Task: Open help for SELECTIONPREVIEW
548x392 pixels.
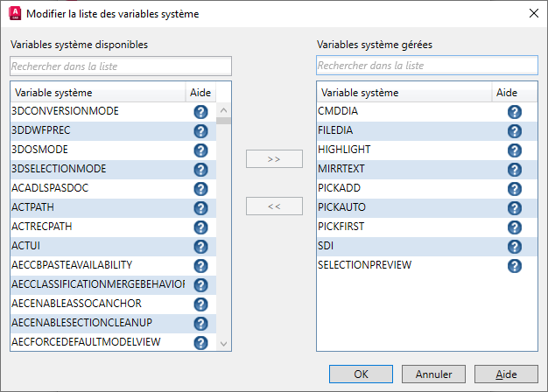Action: [x=515, y=266]
